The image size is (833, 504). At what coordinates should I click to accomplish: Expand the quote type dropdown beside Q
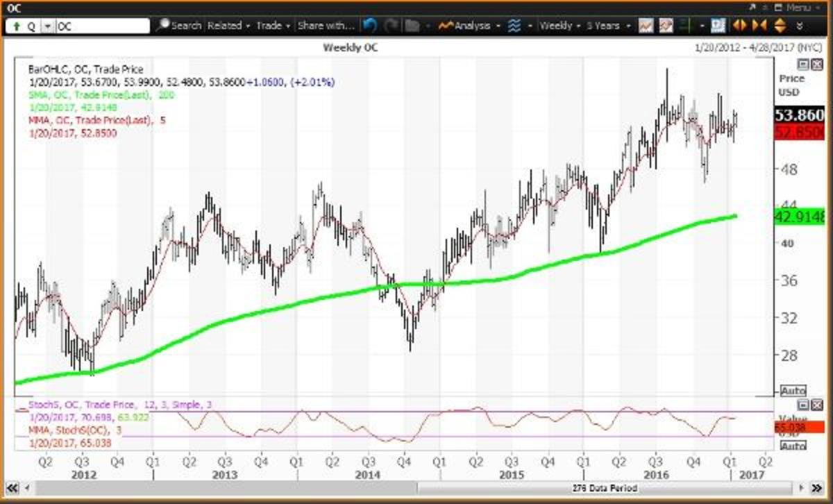point(47,26)
